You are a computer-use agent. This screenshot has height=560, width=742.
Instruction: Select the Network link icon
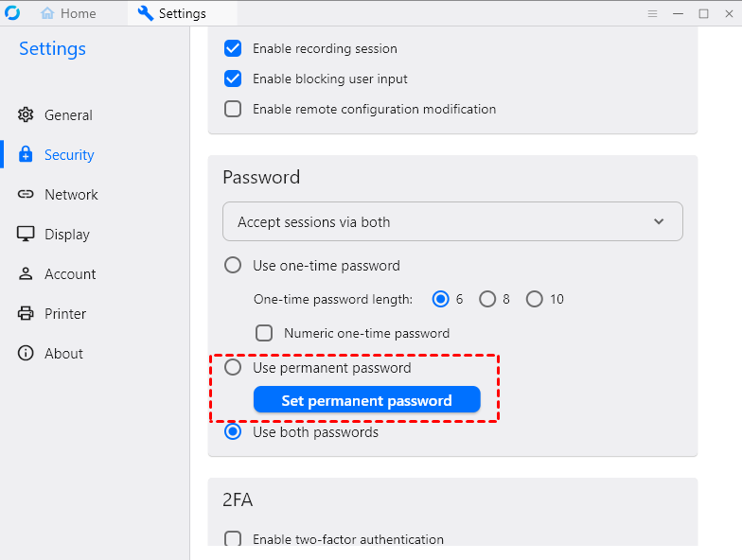[26, 195]
